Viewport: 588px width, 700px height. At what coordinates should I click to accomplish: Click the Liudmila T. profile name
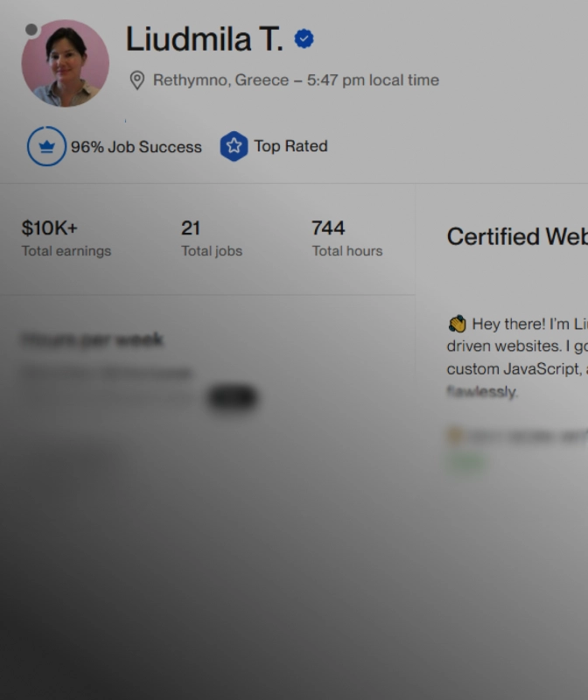pos(204,39)
